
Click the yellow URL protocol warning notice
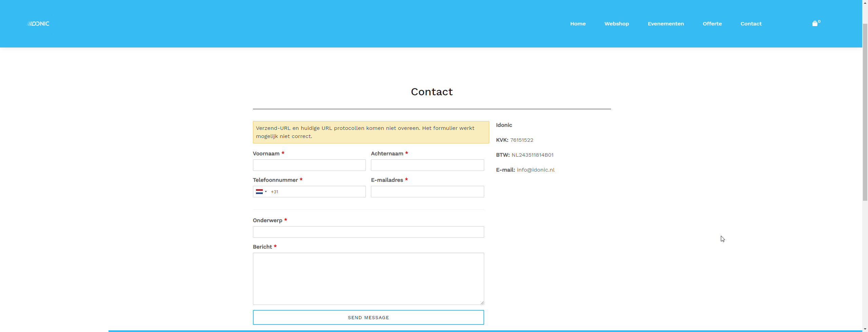(x=371, y=132)
